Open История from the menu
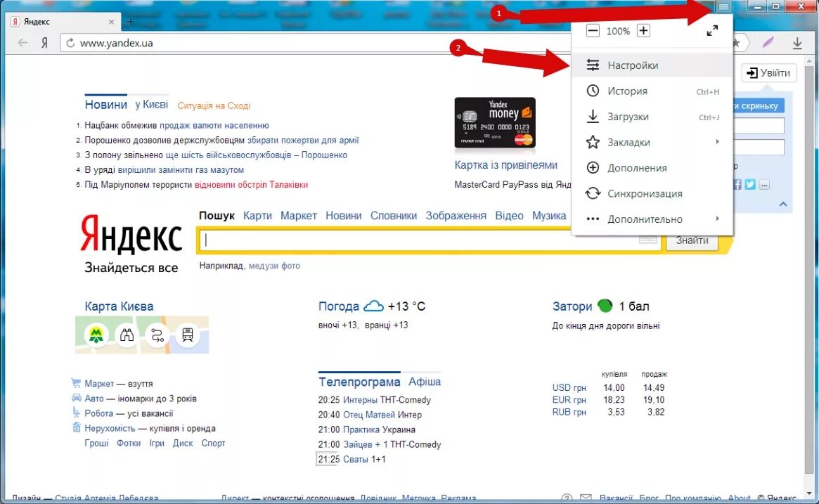The width and height of the screenshot is (819, 504). (x=652, y=91)
